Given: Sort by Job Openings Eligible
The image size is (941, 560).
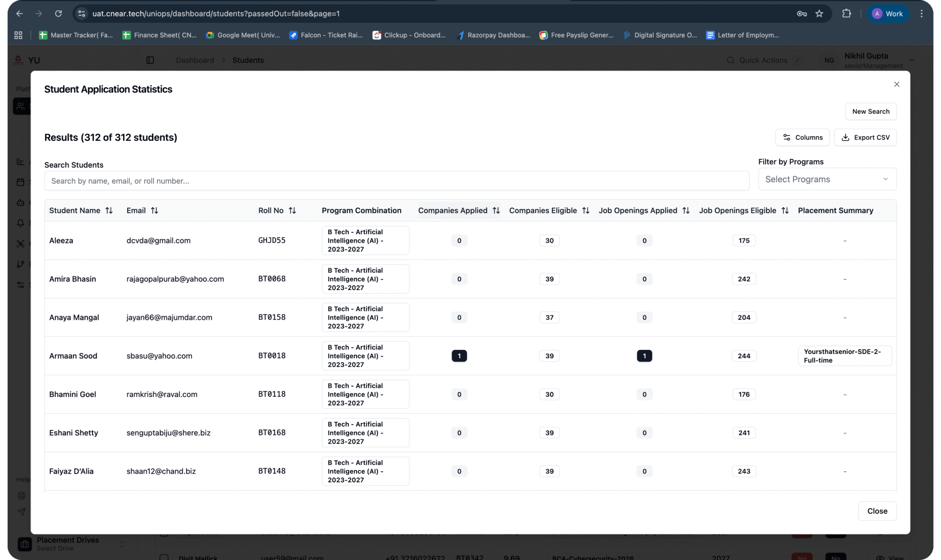Looking at the screenshot, I should pyautogui.click(x=785, y=211).
